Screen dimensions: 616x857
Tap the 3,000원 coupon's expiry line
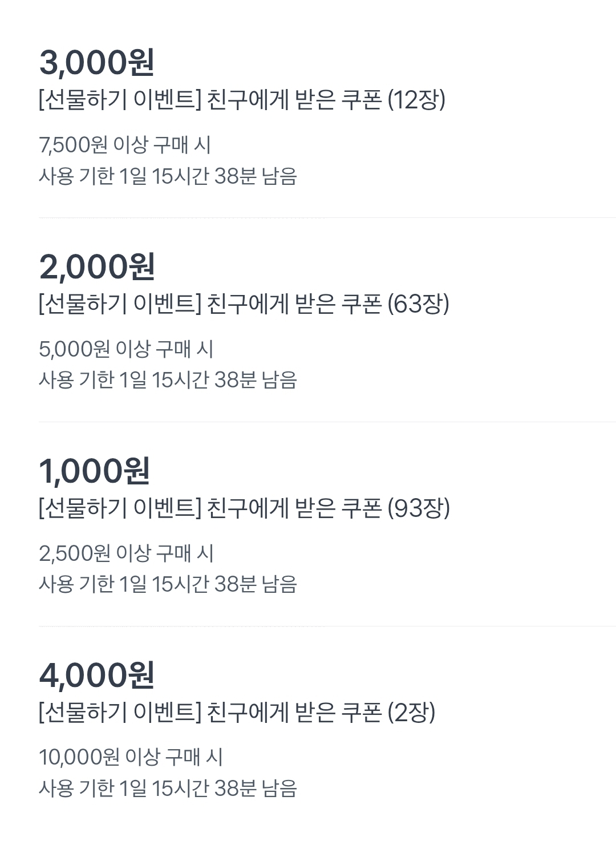pyautogui.click(x=168, y=176)
